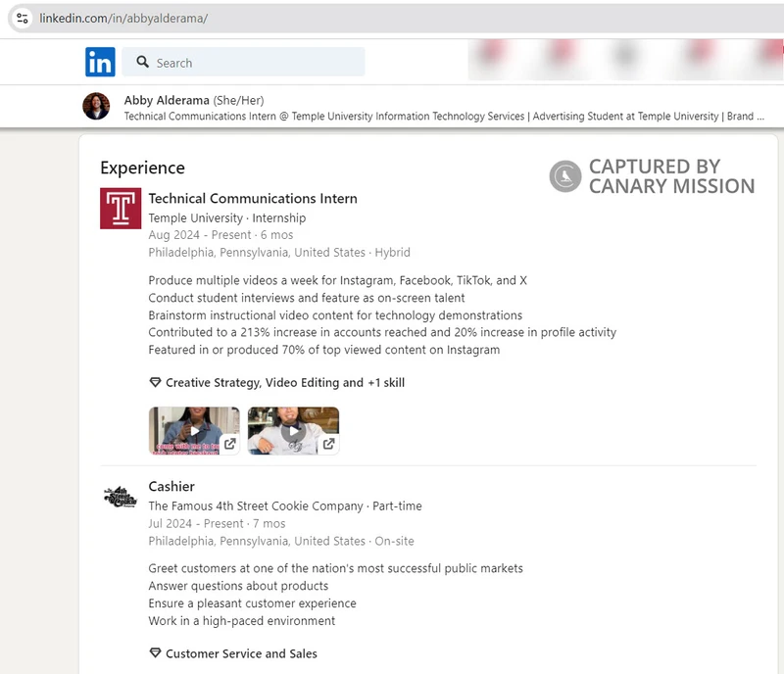Click the site permissions icon in the address bar
This screenshot has height=674, width=784.
24,16
